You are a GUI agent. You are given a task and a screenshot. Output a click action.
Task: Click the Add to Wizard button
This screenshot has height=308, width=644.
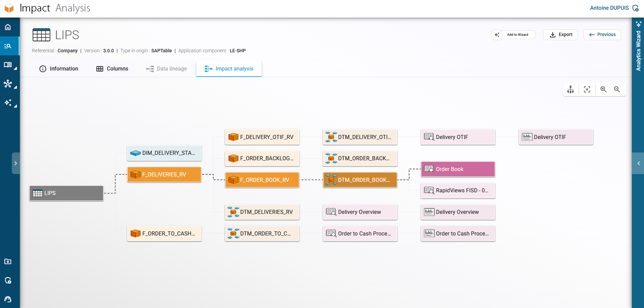tap(513, 35)
